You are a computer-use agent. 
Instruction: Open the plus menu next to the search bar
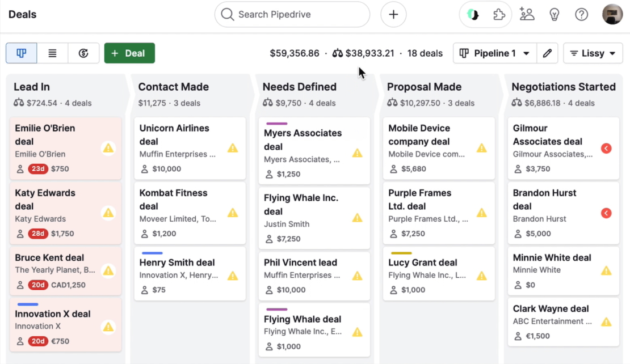[393, 14]
